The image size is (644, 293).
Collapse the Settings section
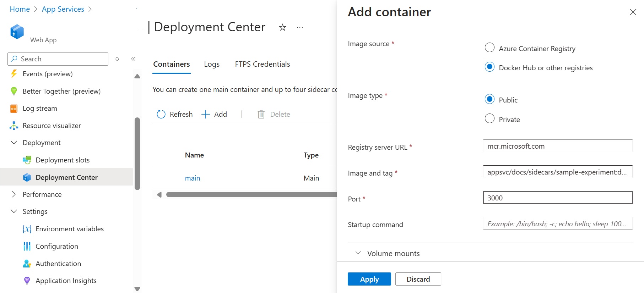(x=14, y=211)
